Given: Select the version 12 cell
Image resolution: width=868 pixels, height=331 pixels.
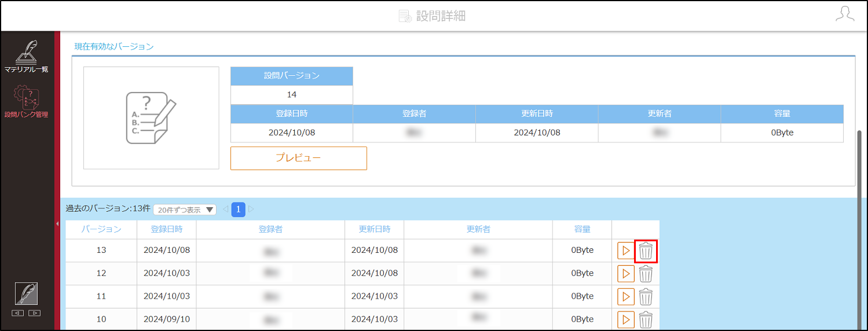Looking at the screenshot, I should [x=101, y=273].
